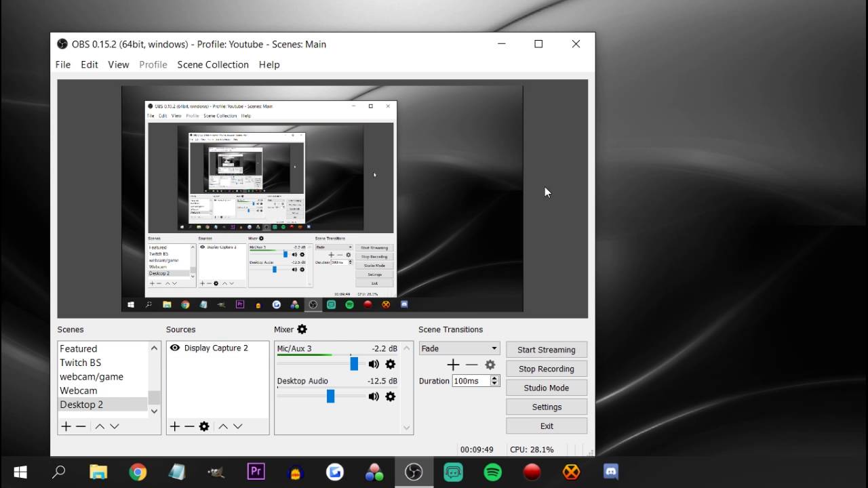The width and height of the screenshot is (868, 488).
Task: Click the notepad taskbar icon
Action: (177, 472)
